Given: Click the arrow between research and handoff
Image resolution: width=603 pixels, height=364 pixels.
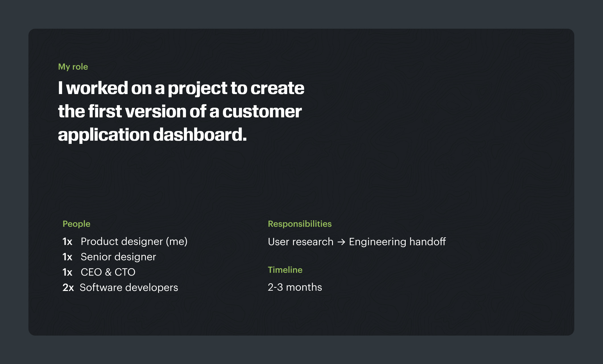Looking at the screenshot, I should (x=341, y=242).
